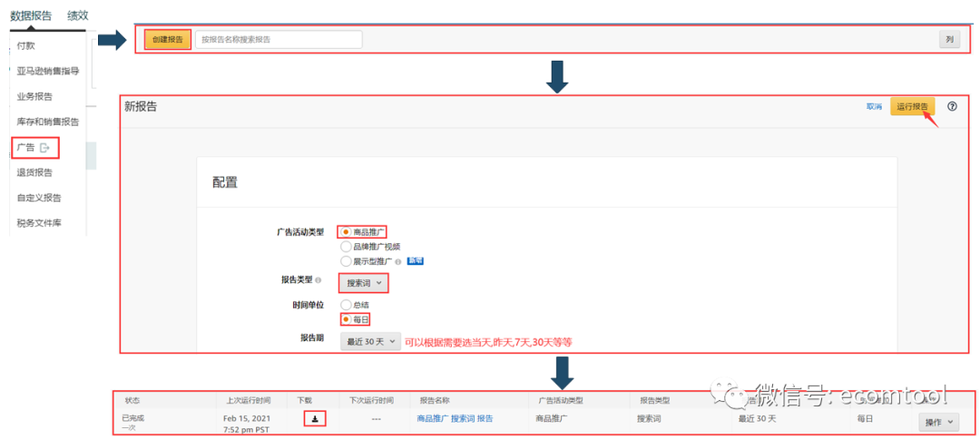The width and height of the screenshot is (980, 439).
Task: Select the 展示型推广 radio button
Action: coord(346,261)
